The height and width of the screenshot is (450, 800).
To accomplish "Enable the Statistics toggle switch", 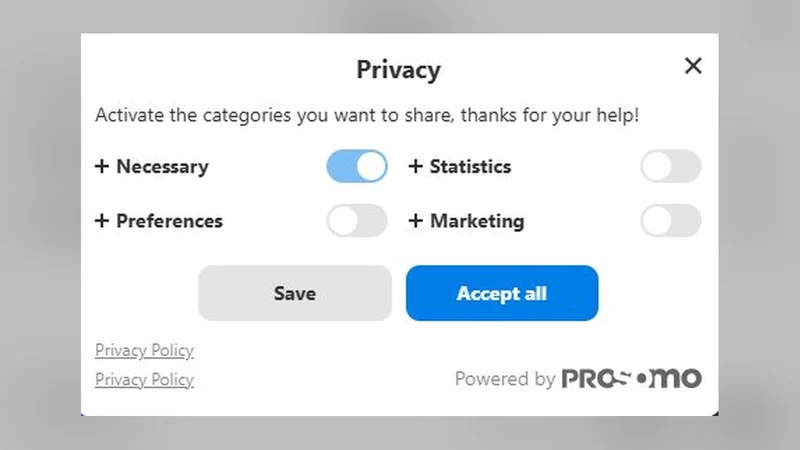I will pos(671,166).
